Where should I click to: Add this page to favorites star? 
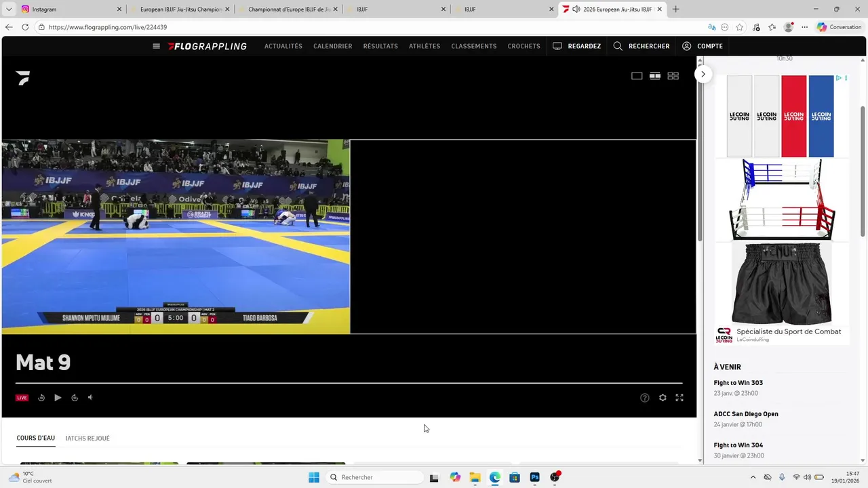[x=740, y=27]
